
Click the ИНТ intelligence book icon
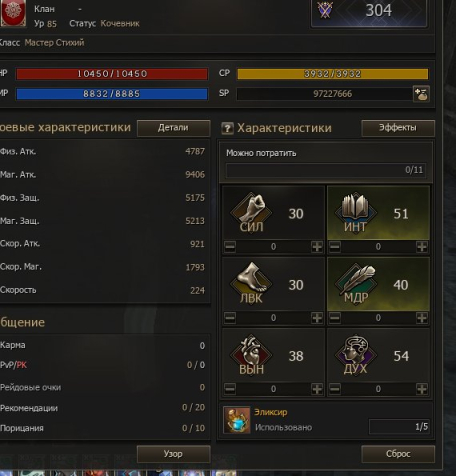pos(356,211)
